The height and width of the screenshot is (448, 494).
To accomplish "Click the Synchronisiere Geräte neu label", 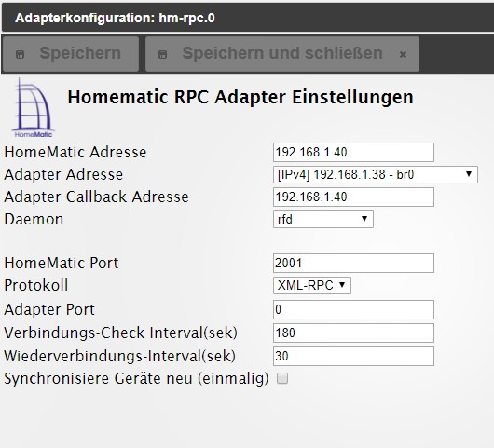I will [x=136, y=378].
